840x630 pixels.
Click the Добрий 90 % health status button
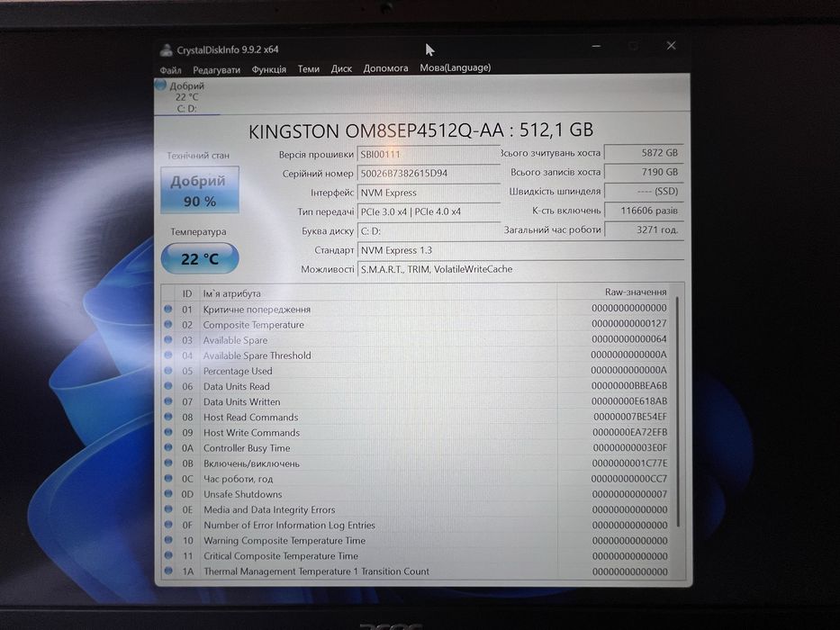(200, 190)
